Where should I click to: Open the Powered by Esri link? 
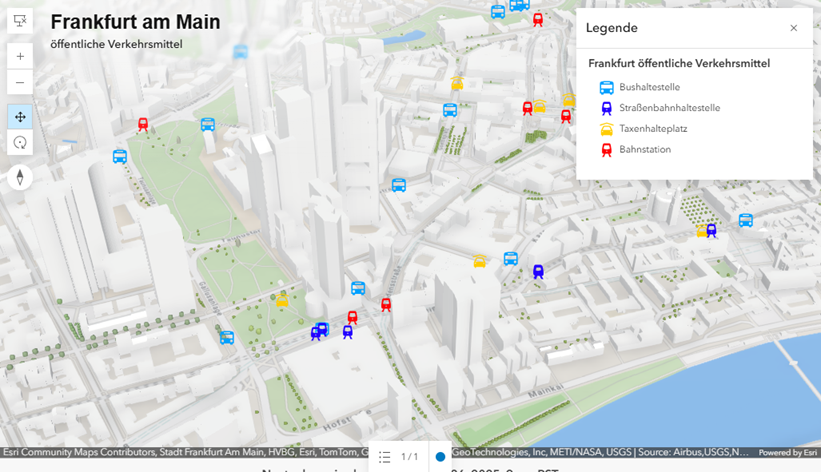pos(787,453)
